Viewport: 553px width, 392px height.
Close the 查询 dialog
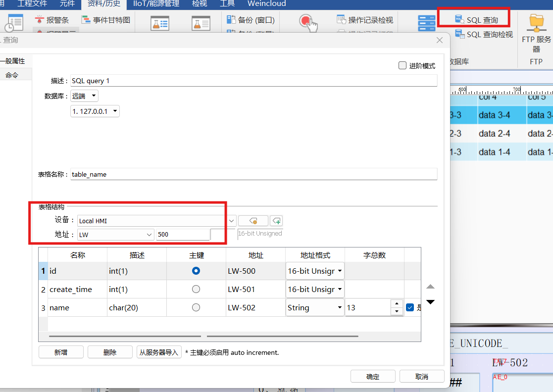(440, 40)
